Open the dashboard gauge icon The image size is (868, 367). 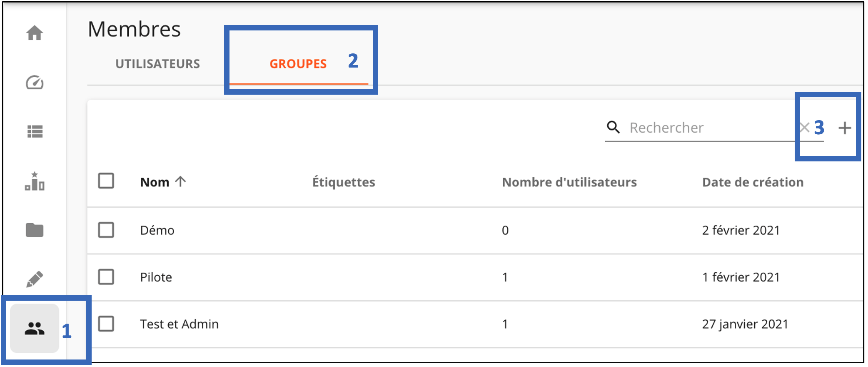(x=35, y=83)
